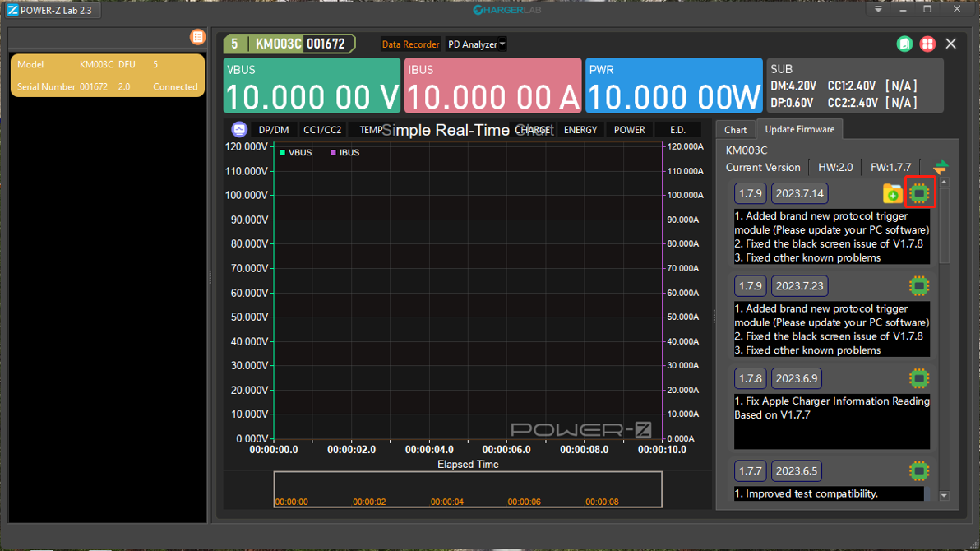Select firmware version 1.7.7 entry
The height and width of the screenshot is (551, 980).
click(750, 470)
